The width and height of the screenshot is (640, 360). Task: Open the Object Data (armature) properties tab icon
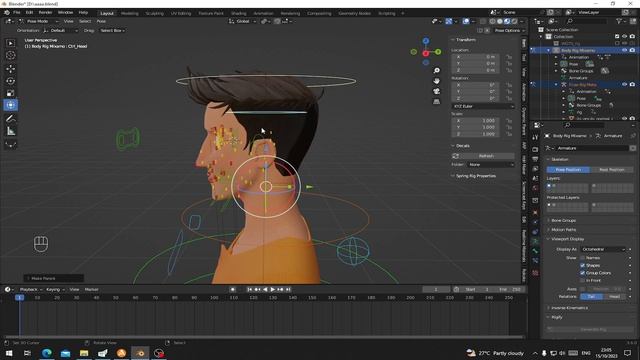(535, 241)
